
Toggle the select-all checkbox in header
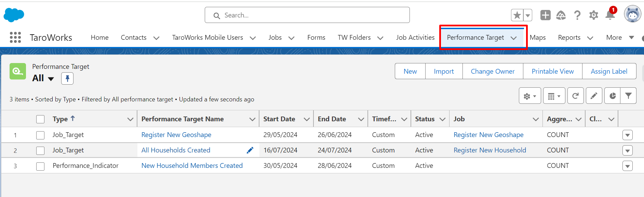tap(40, 119)
